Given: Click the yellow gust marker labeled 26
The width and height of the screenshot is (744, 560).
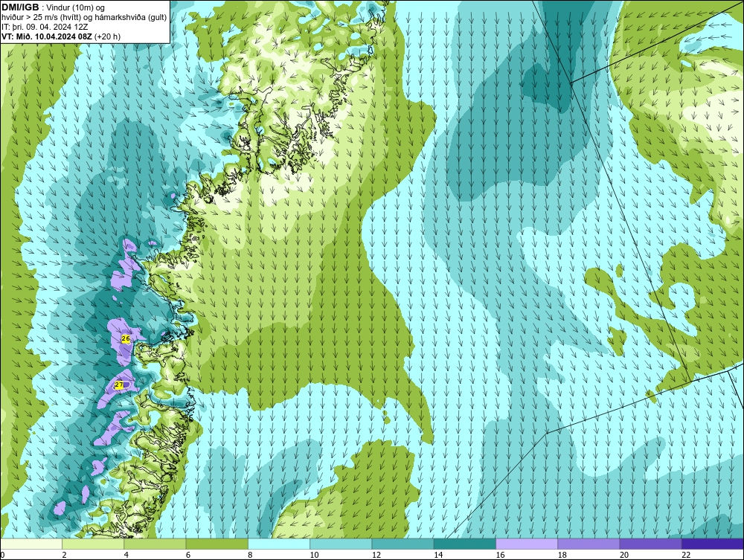Looking at the screenshot, I should coord(125,338).
